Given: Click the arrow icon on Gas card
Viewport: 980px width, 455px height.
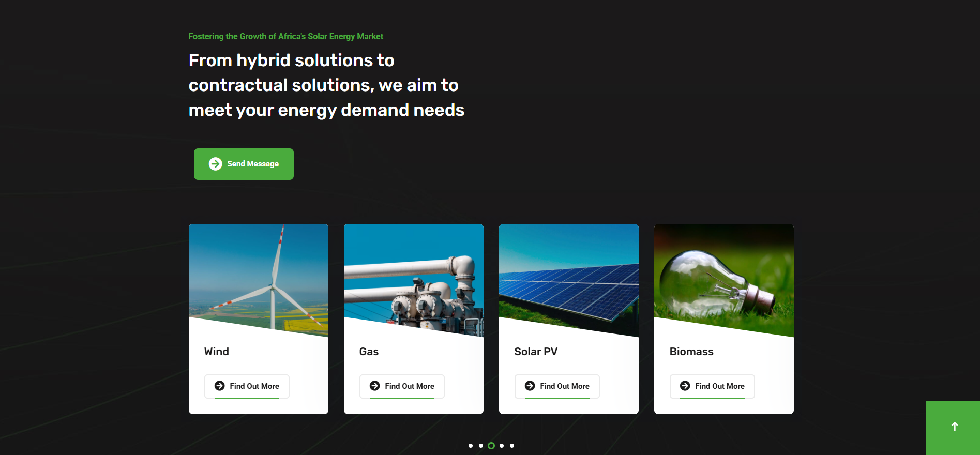Looking at the screenshot, I should pyautogui.click(x=374, y=386).
